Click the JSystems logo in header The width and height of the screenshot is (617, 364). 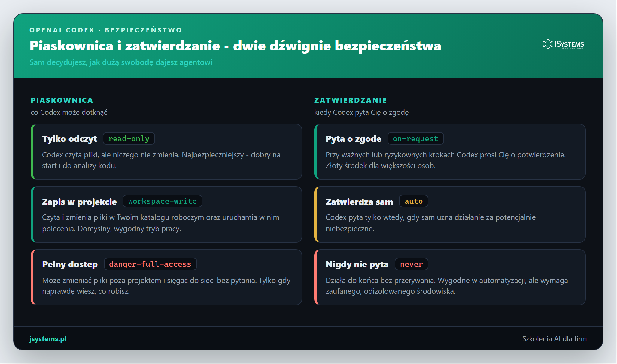564,44
